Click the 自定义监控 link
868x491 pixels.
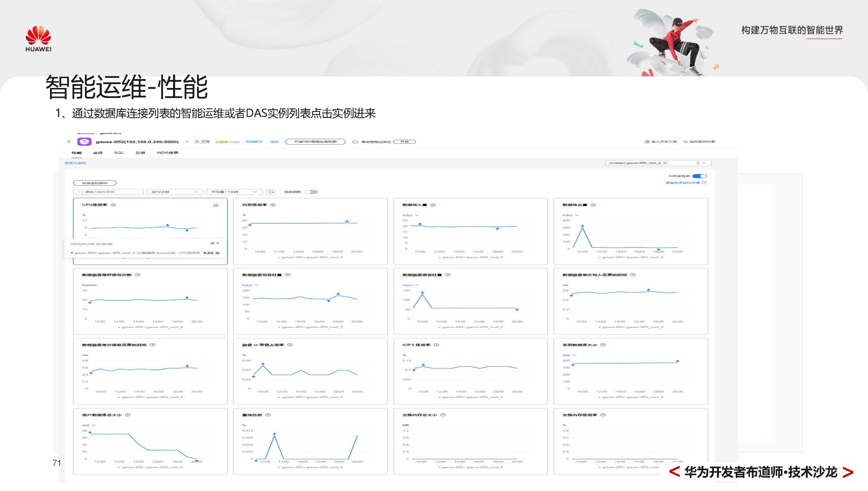pos(75,163)
